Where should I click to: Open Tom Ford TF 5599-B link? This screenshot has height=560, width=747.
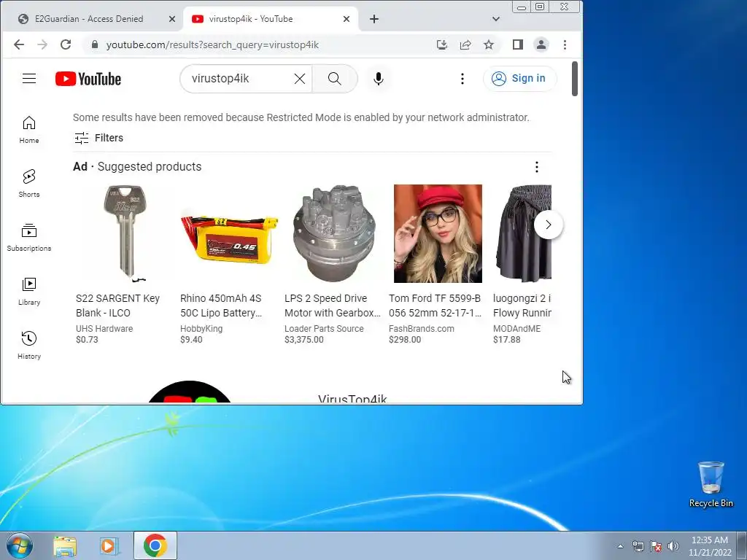coord(435,306)
